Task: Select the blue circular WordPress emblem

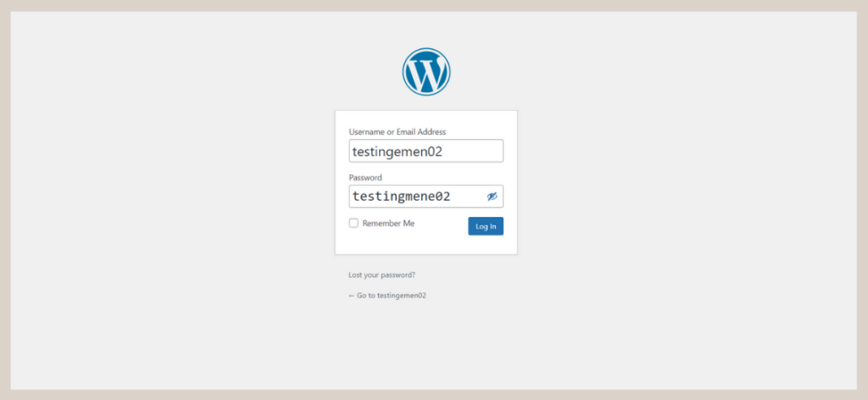Action: (x=426, y=72)
